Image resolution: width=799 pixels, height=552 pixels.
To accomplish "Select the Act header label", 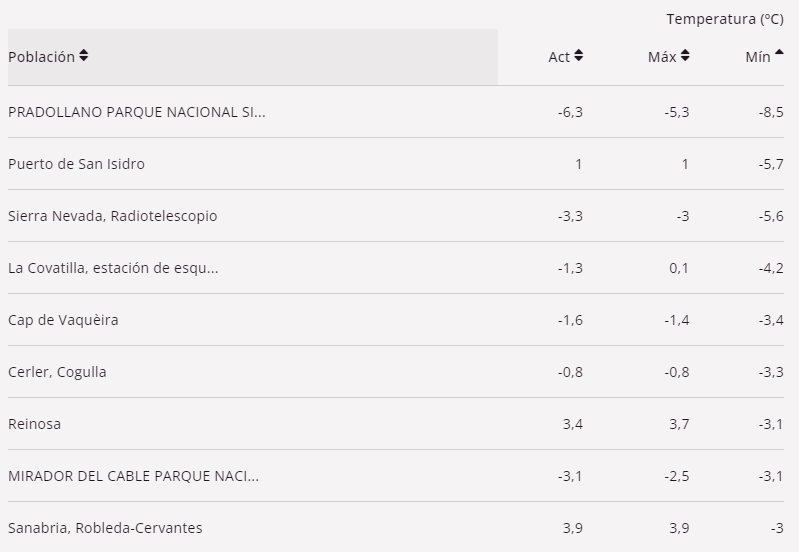I will coord(558,57).
